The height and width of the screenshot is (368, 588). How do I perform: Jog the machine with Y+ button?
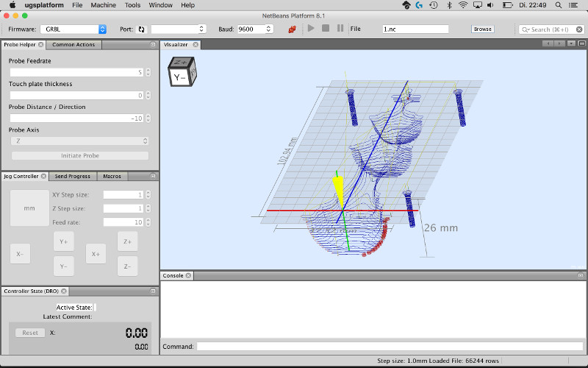63,241
